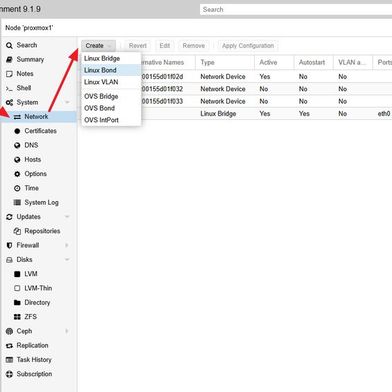The height and width of the screenshot is (392, 392).
Task: Choose OVS Bridge from Create menu
Action: tap(111, 96)
